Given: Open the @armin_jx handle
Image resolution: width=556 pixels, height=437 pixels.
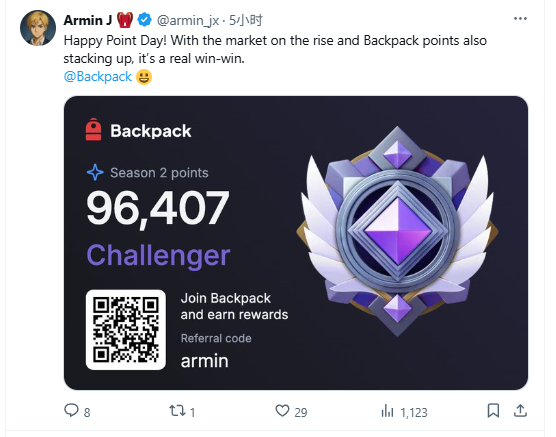Looking at the screenshot, I should tap(188, 21).
